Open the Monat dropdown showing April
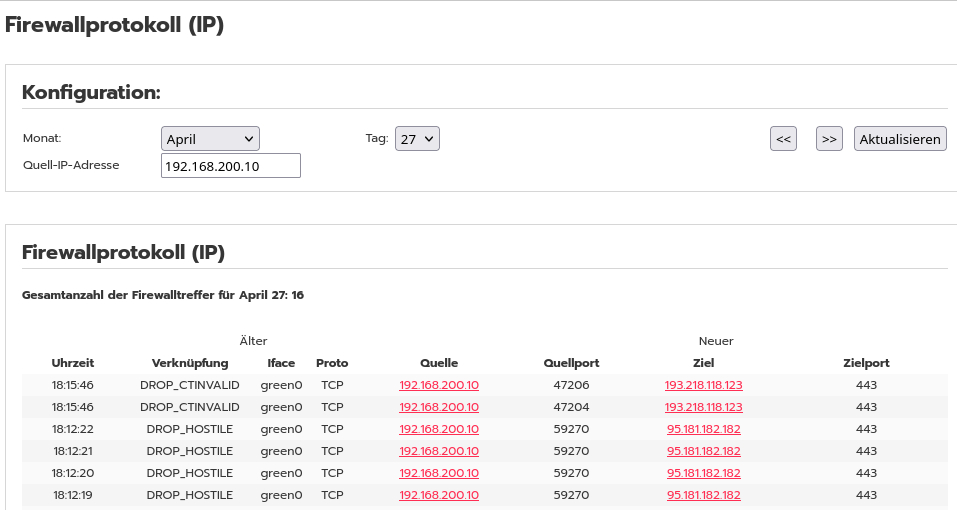 tap(210, 138)
